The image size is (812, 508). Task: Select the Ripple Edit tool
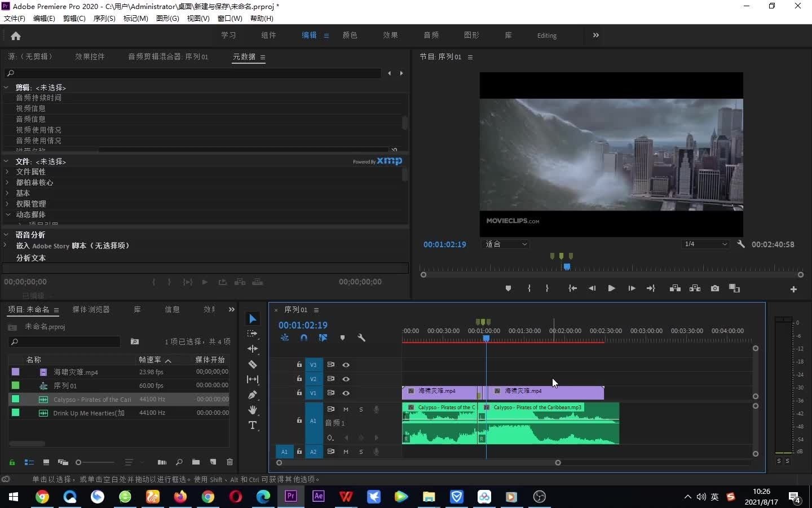(x=253, y=349)
